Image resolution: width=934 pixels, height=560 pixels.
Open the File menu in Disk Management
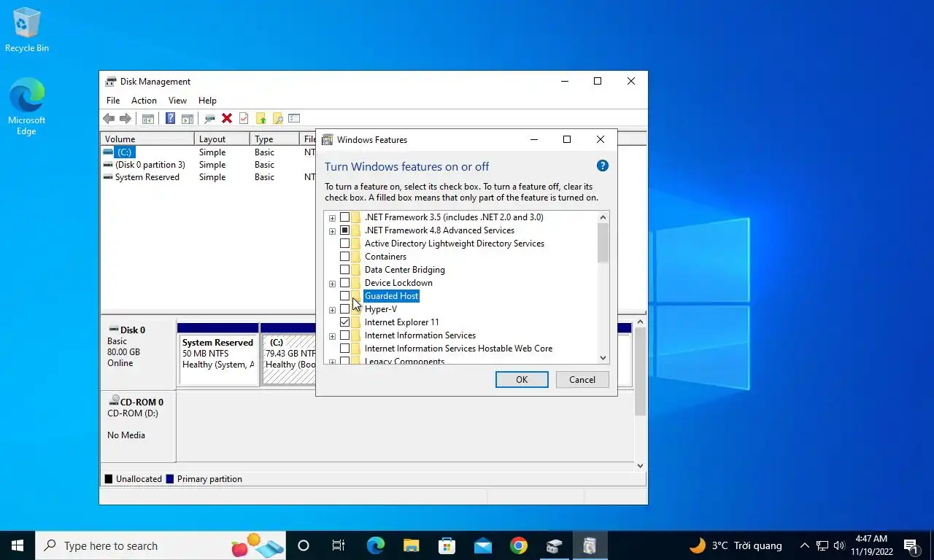[113, 101]
